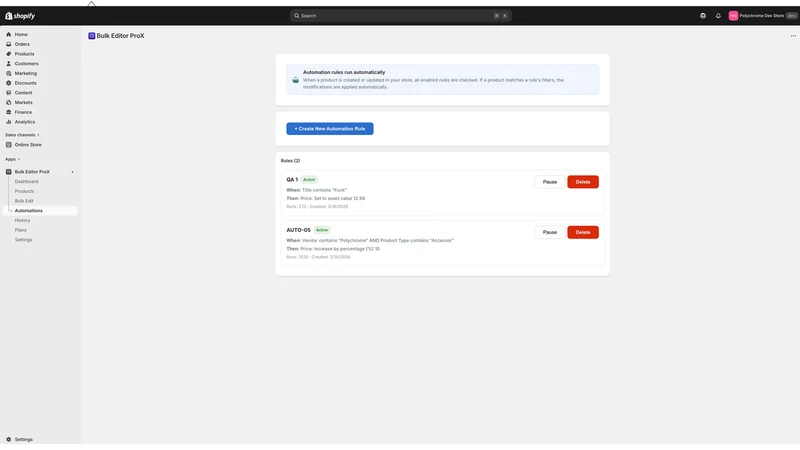
Task: Click the sidekick icon beside the bell
Action: (x=703, y=16)
